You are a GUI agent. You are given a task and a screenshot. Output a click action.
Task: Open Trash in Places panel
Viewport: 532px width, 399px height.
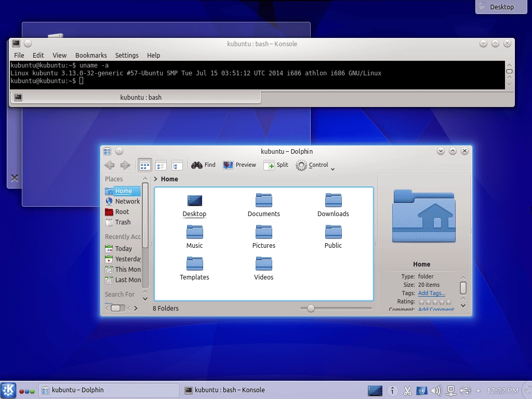[123, 222]
